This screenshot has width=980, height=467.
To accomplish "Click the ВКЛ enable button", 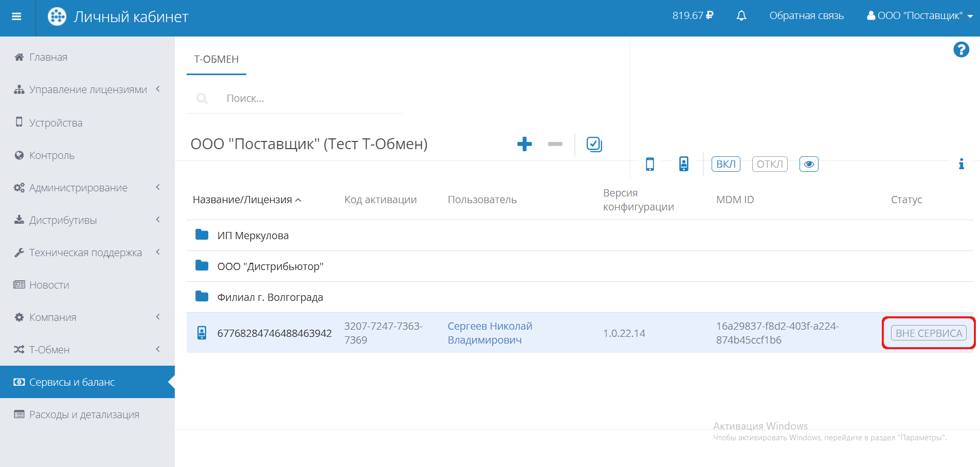I will click(x=726, y=164).
